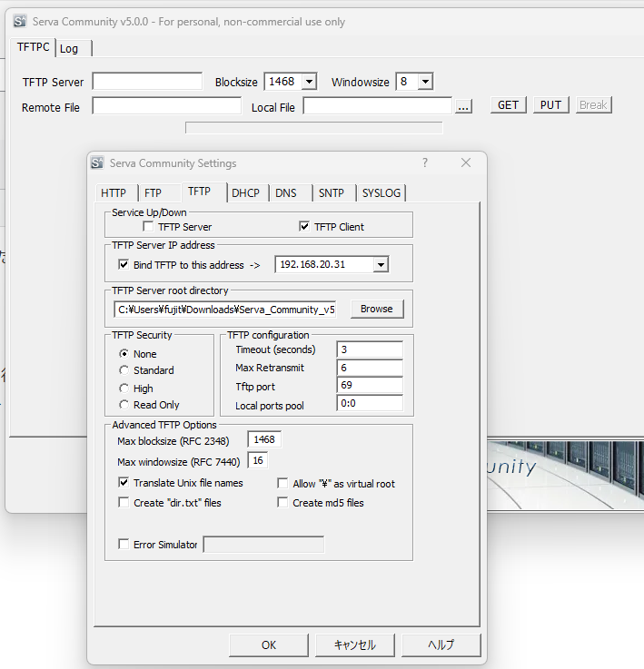This screenshot has height=669, width=644.
Task: Confirm the settings with OK
Action: click(x=269, y=645)
